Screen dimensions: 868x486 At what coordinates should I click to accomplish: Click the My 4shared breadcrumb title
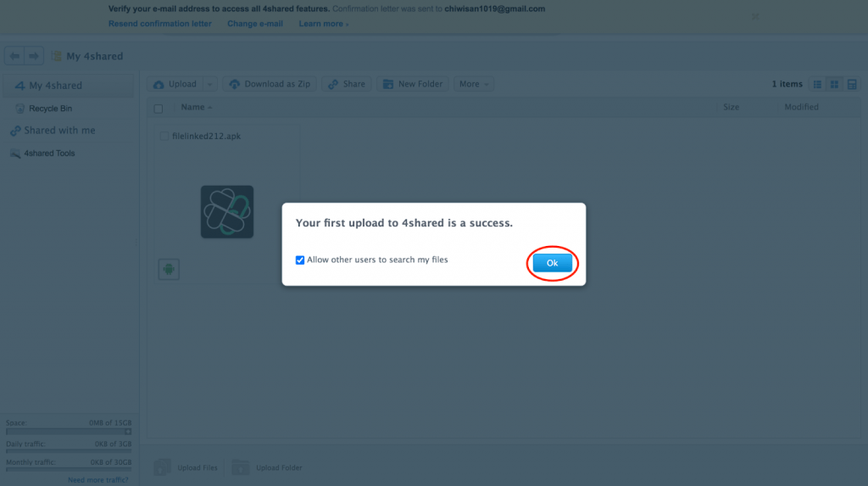(95, 57)
